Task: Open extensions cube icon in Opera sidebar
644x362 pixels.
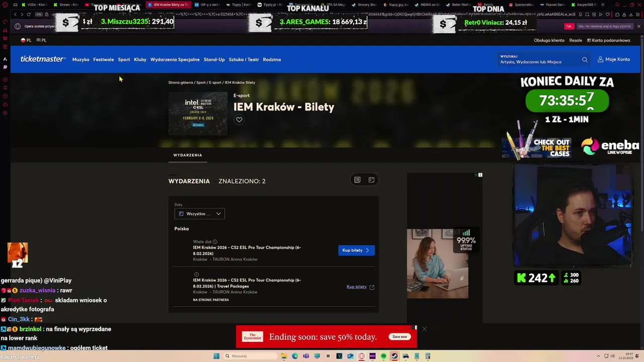Action: click(5, 104)
